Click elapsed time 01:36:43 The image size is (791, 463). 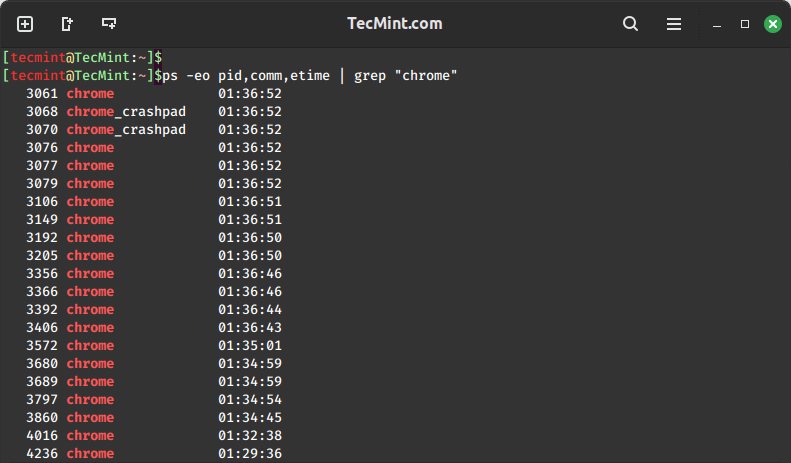250,328
